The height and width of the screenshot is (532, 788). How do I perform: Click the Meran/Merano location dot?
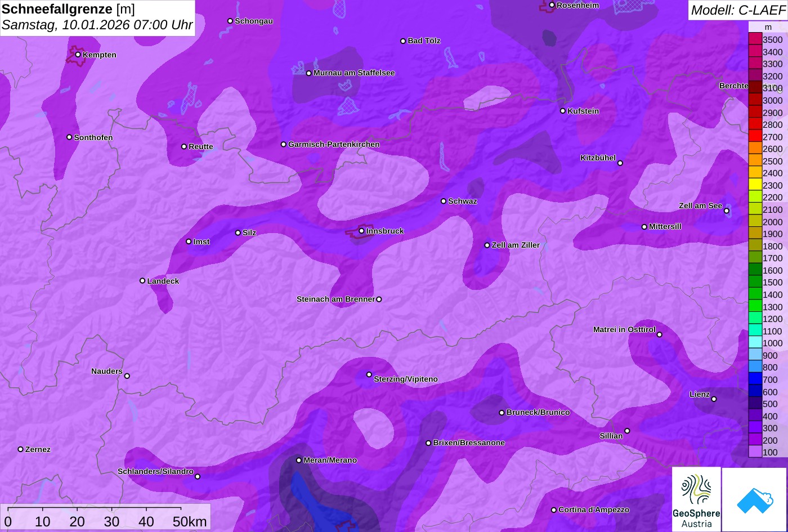(299, 460)
